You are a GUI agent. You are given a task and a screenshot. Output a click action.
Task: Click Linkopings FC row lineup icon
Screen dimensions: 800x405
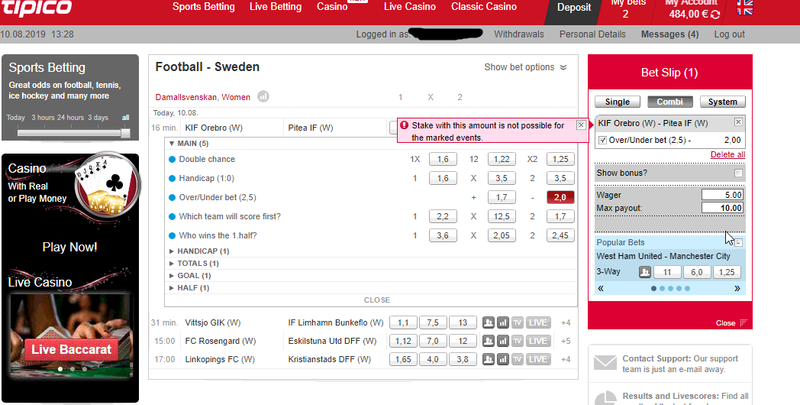click(488, 360)
